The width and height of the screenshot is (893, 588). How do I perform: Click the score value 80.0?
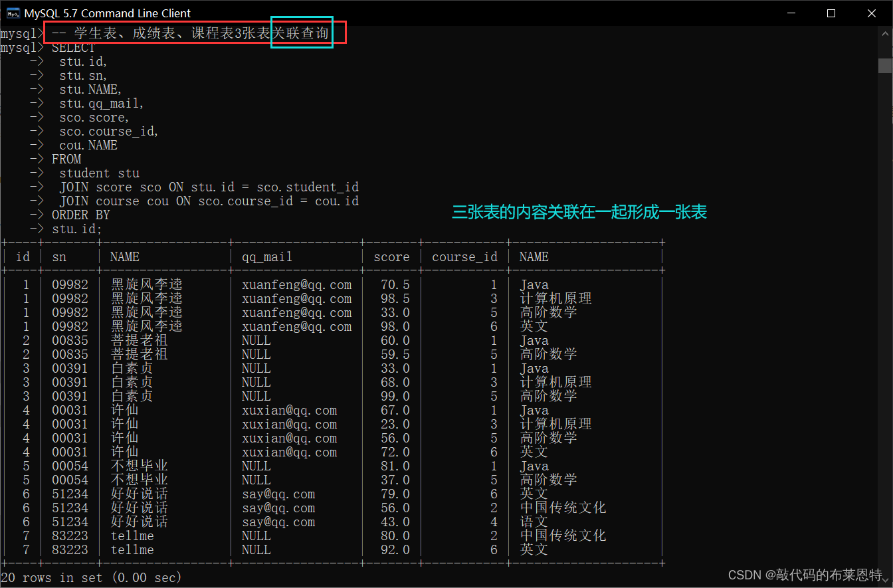tap(395, 536)
